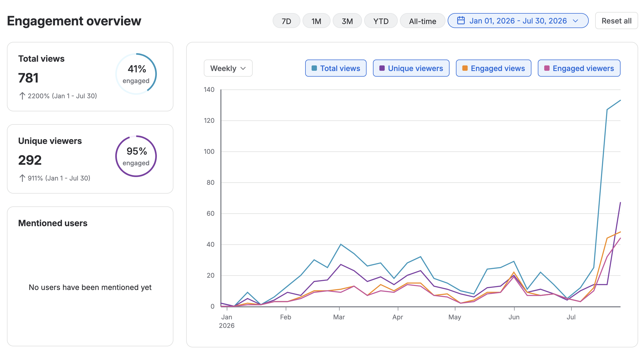
Task: Click the Reset all button
Action: (x=617, y=21)
